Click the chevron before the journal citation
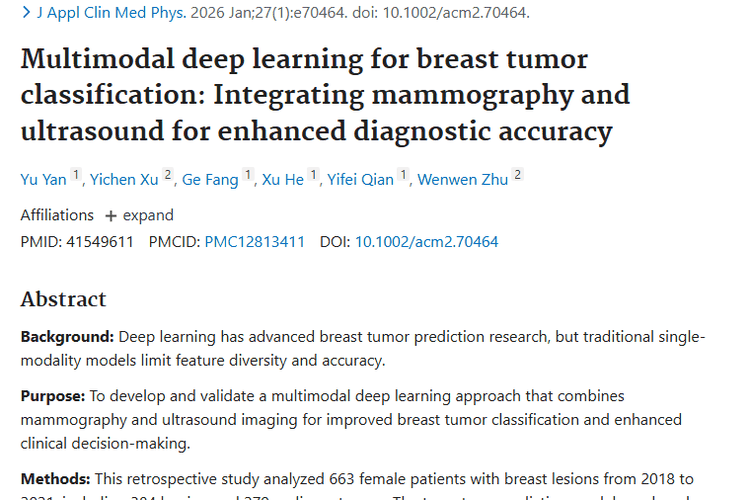Image resolution: width=750 pixels, height=500 pixels. [26, 13]
